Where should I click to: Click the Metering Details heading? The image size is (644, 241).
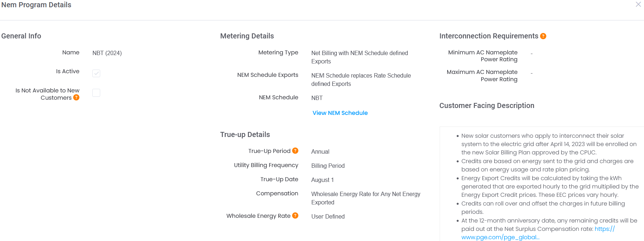point(247,36)
